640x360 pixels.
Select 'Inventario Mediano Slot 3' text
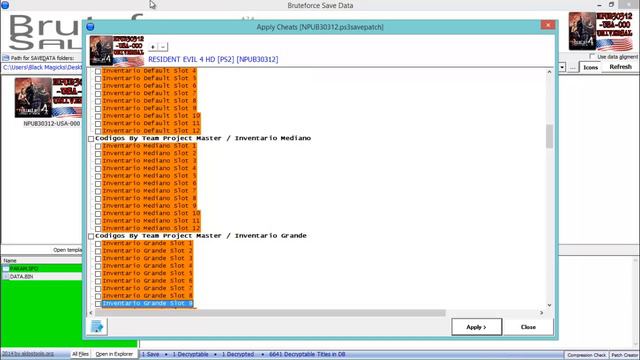149,161
